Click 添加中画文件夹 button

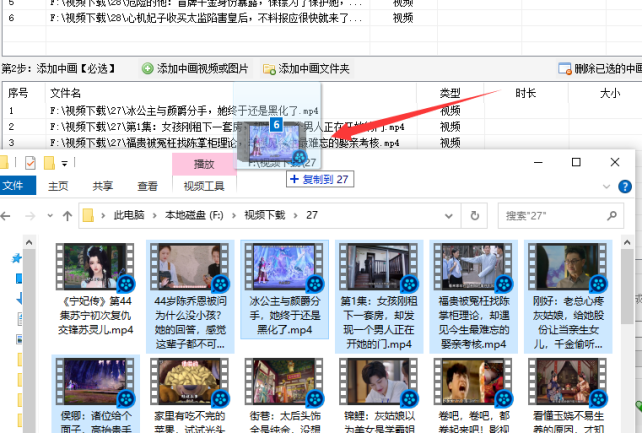pyautogui.click(x=307, y=68)
